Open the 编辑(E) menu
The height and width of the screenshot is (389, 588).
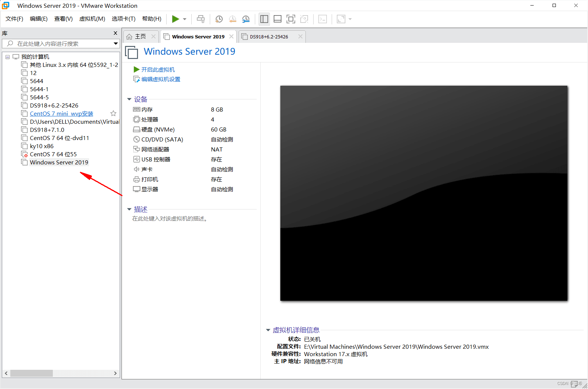point(39,19)
